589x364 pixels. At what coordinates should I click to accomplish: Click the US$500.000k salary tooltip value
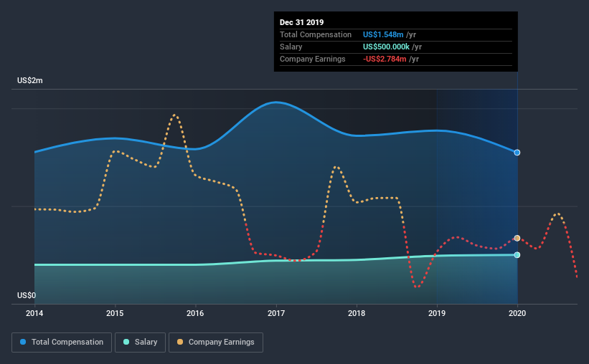point(386,47)
